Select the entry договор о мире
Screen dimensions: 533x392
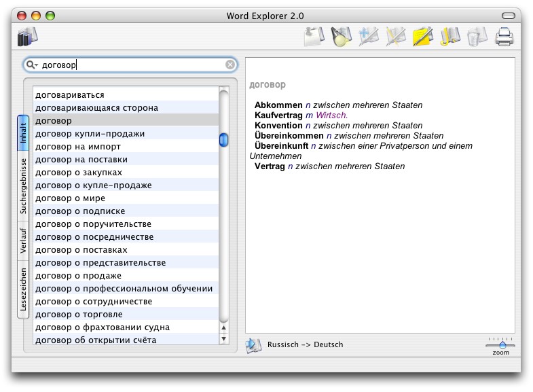126,198
